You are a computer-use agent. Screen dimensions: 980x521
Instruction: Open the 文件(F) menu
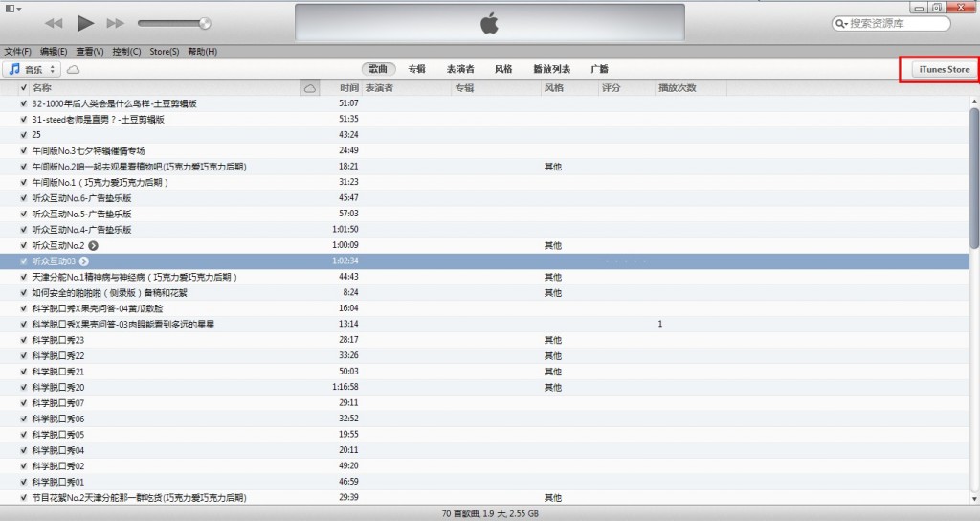pos(17,52)
